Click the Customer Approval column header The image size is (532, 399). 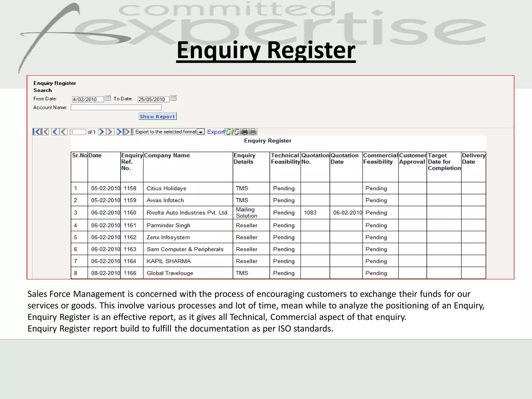pyautogui.click(x=413, y=167)
